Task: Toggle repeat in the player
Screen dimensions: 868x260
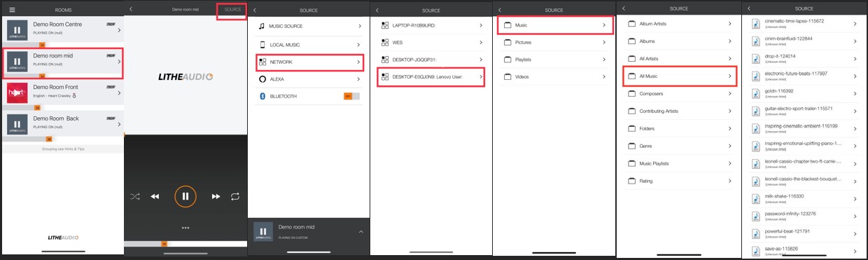Action: (235, 196)
